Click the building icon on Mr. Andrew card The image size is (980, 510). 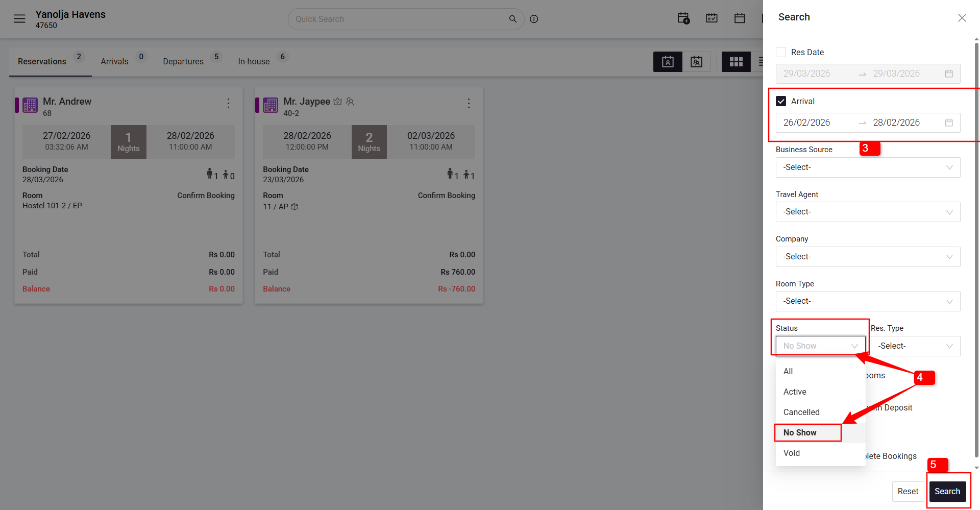[30, 105]
